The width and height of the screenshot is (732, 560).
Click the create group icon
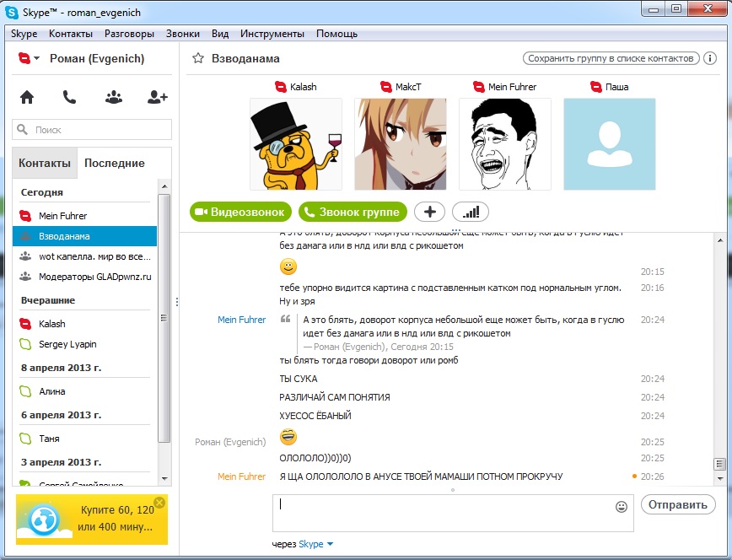(x=114, y=97)
